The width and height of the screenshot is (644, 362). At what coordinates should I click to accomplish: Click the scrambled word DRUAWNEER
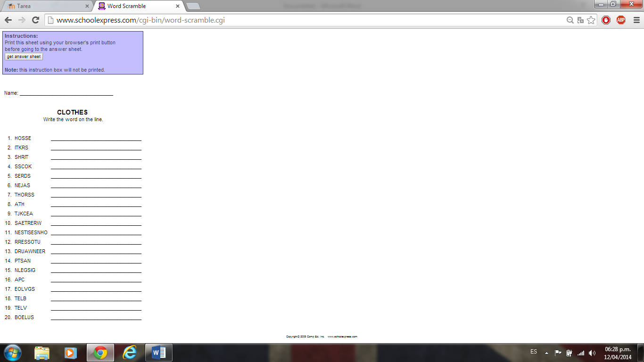30,251
